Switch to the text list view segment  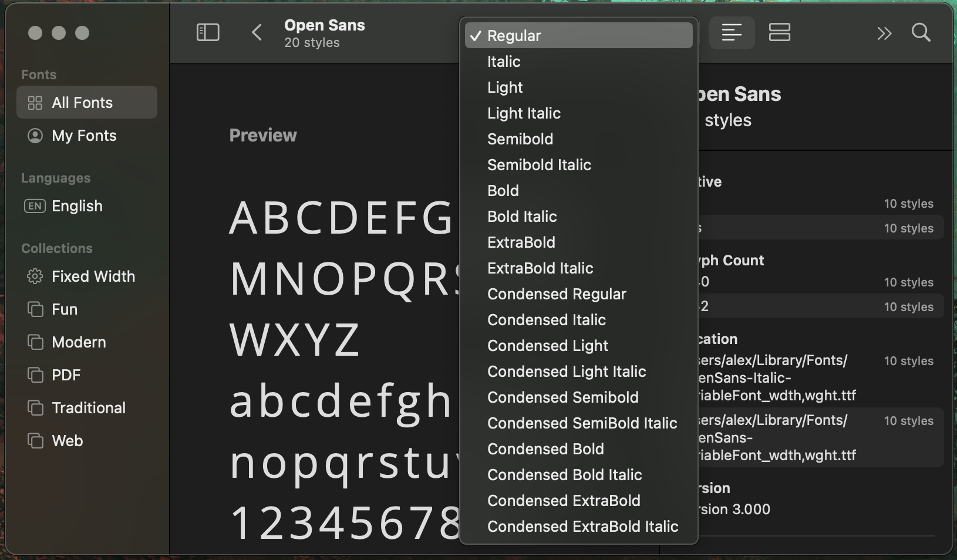[x=732, y=32]
